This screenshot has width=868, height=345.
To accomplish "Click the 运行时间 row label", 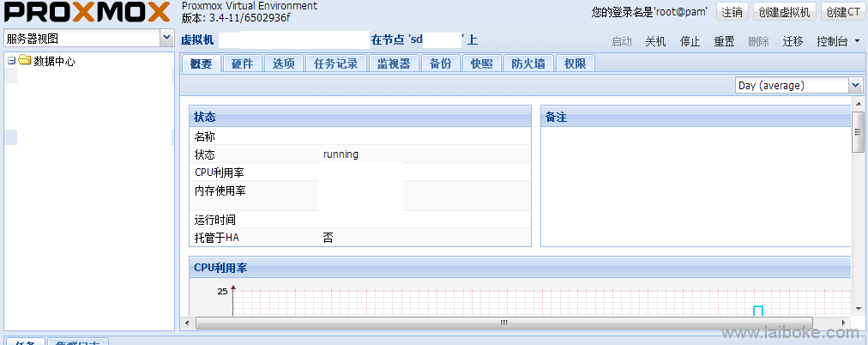I will click(x=215, y=220).
